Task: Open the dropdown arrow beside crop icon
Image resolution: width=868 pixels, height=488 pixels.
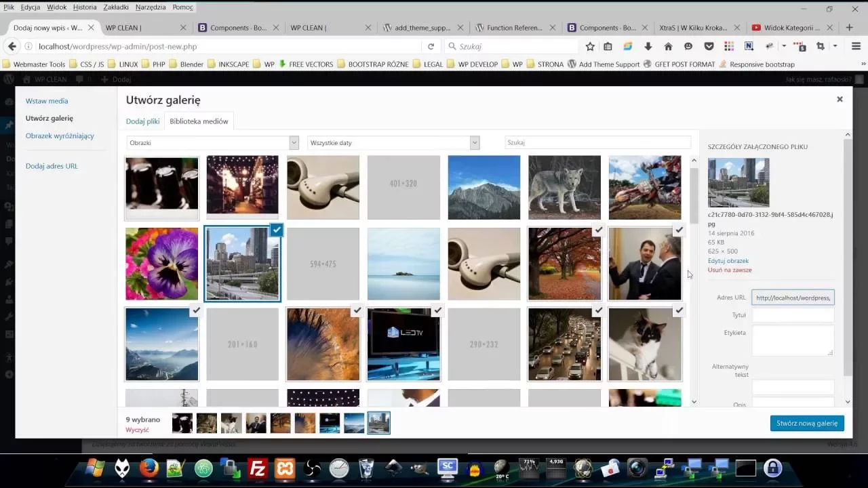Action: (835, 46)
